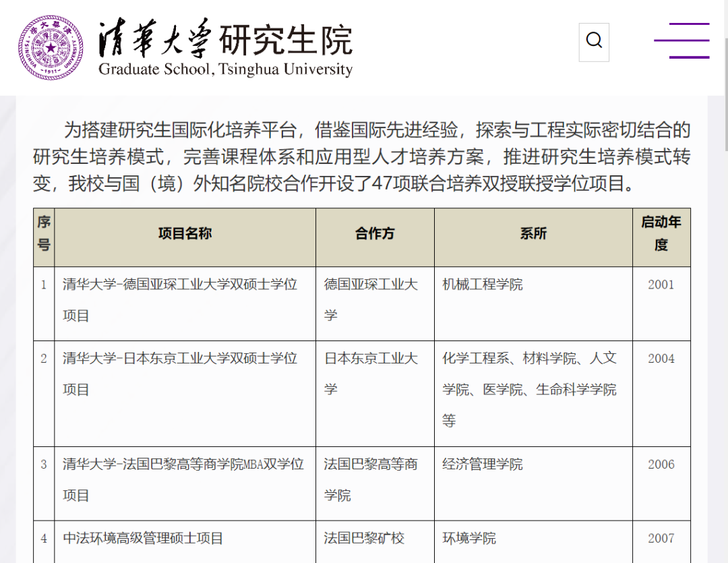Click row number 4 cell
This screenshot has width=728, height=563.
[44, 541]
